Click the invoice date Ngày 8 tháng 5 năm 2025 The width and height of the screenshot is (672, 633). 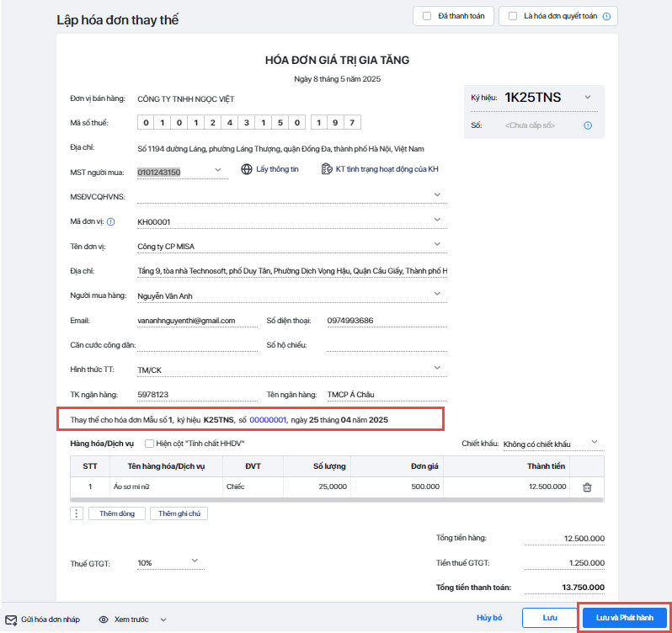pos(338,79)
